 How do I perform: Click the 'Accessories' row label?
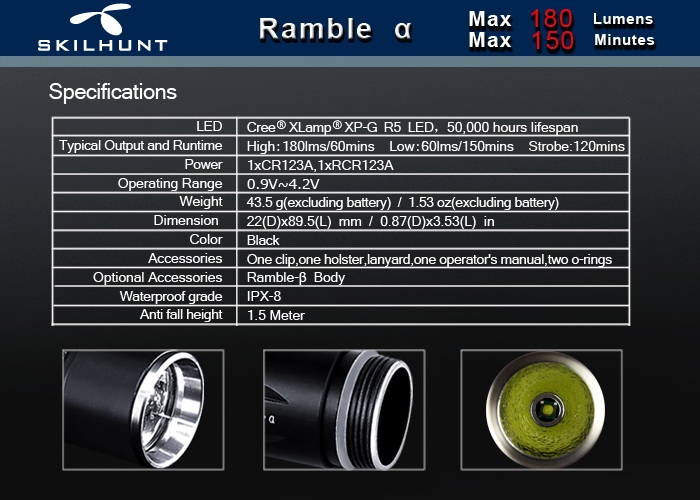185,258
